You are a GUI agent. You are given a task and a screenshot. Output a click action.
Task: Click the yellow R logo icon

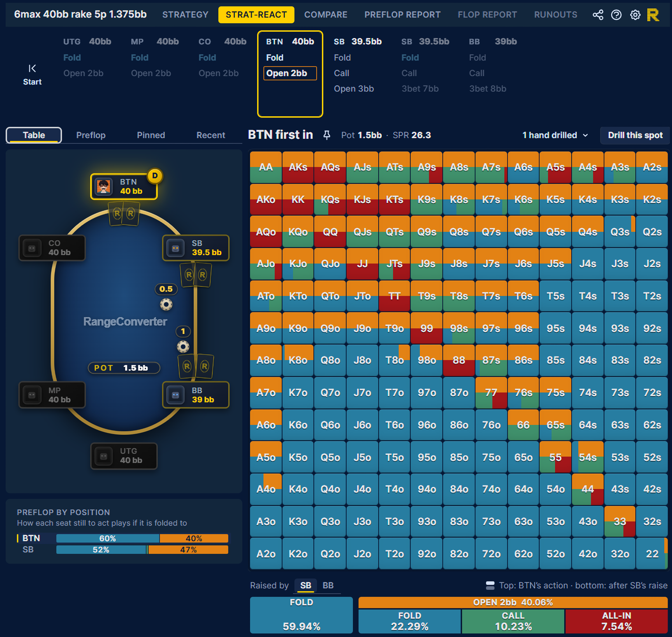(x=653, y=15)
